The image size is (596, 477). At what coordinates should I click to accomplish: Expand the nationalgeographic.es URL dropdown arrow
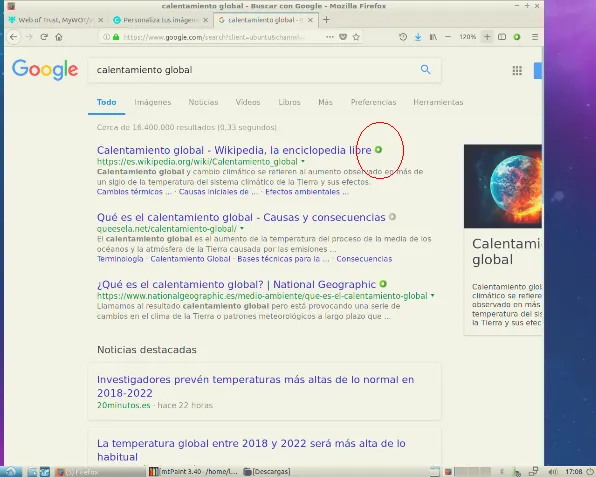[433, 296]
